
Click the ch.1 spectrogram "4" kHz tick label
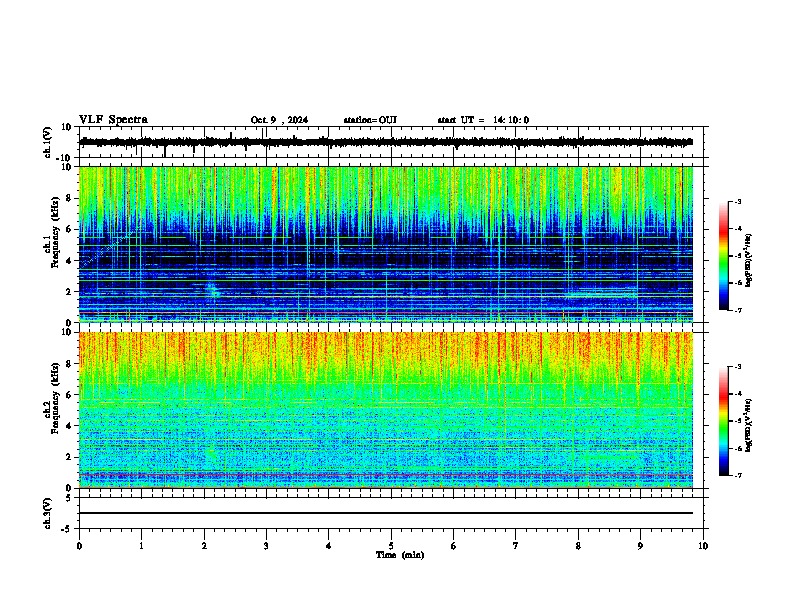click(69, 261)
